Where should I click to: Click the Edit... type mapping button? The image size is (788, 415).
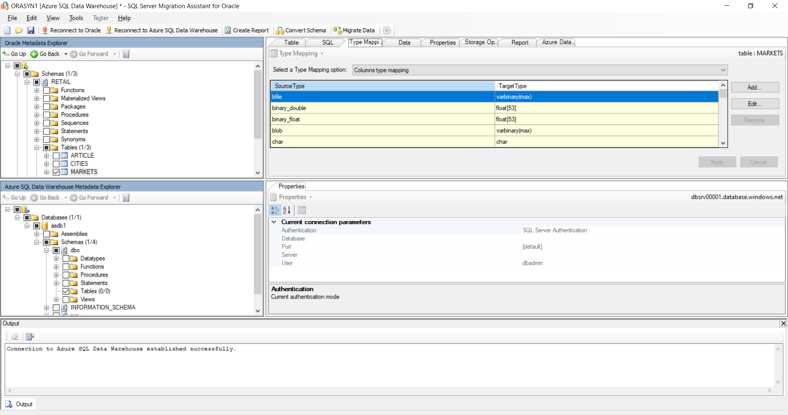pyautogui.click(x=754, y=104)
